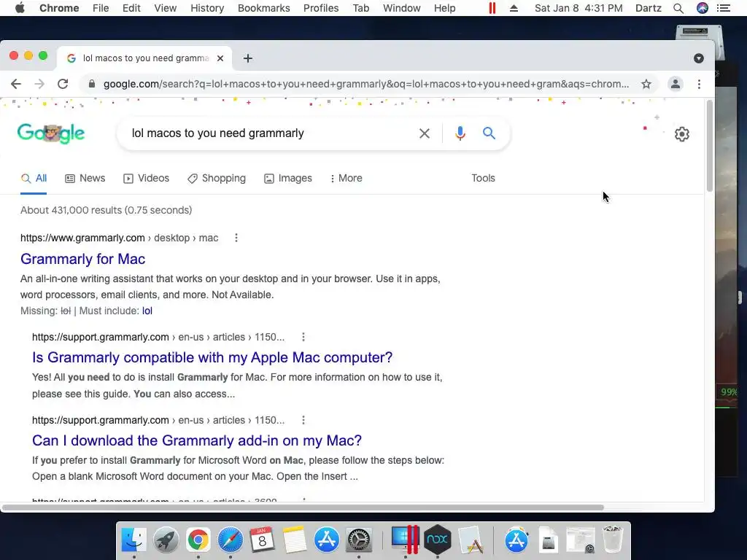Submit search using the magnifier icon

[x=489, y=133]
